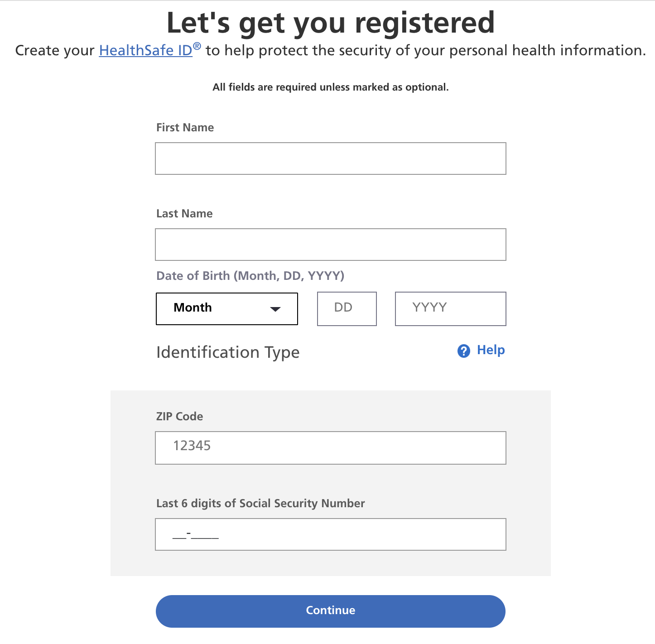Click the ZIP Code label

[x=179, y=417]
